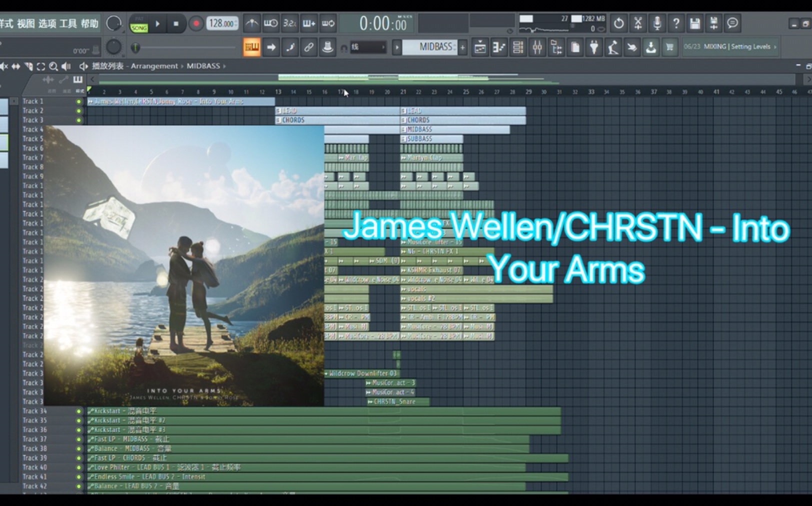
Task: Click the red record button
Action: tap(196, 23)
